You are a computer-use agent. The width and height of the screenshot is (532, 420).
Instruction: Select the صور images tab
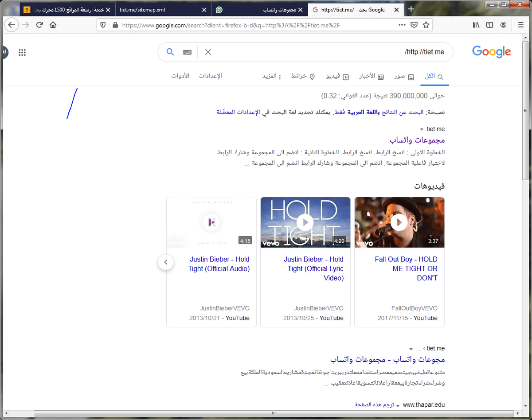[x=404, y=77]
